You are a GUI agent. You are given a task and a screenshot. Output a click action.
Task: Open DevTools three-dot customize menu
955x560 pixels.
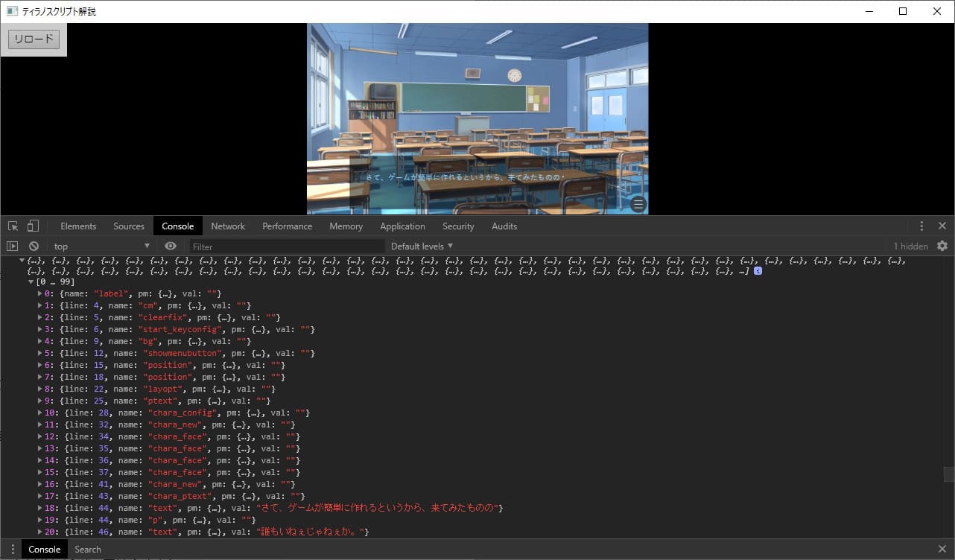pyautogui.click(x=921, y=226)
